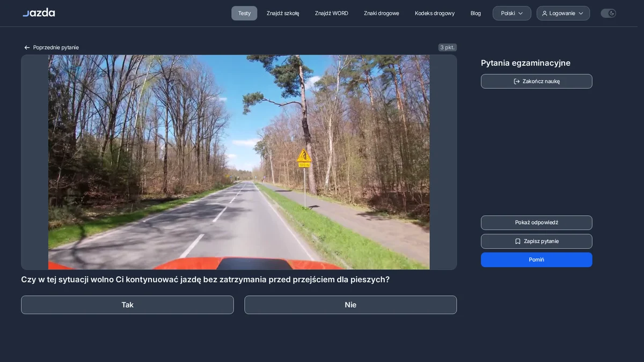
Task: Skip the question with the Pomiń button
Action: pyautogui.click(x=537, y=260)
